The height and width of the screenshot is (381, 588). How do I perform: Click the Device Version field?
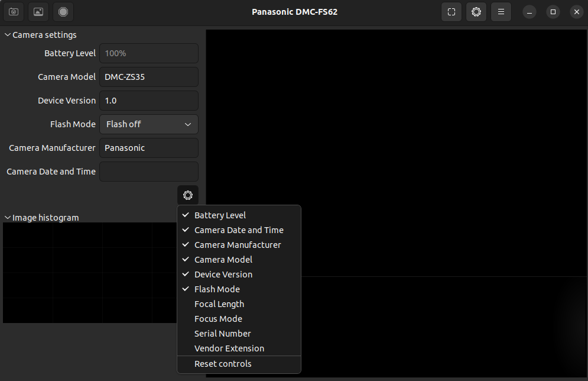pos(149,101)
